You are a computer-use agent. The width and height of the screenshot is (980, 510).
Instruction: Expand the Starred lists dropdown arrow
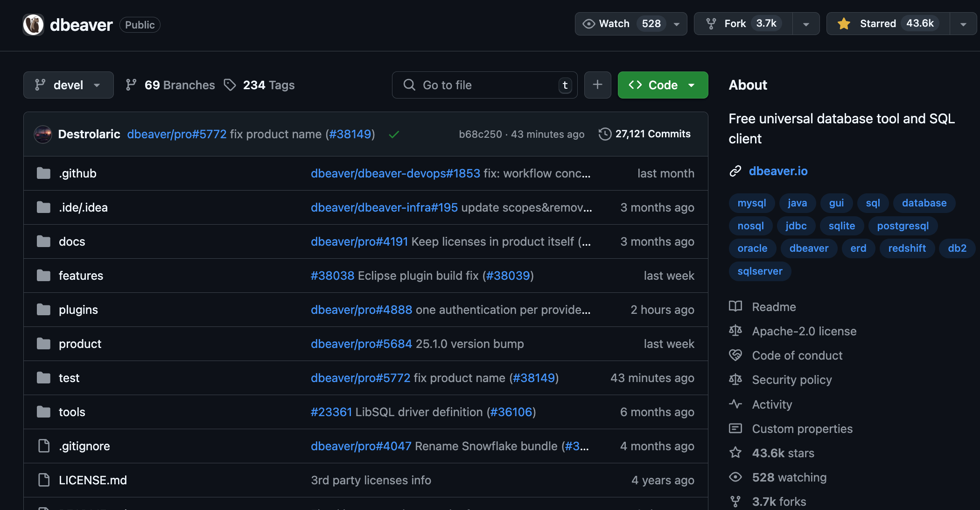pos(963,24)
